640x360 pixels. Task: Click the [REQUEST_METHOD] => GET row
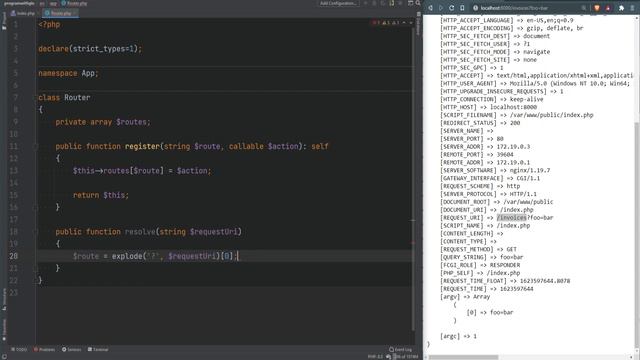point(478,249)
